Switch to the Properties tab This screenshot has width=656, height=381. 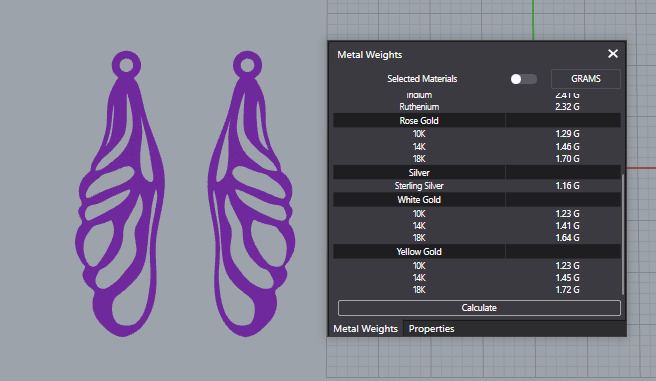431,329
